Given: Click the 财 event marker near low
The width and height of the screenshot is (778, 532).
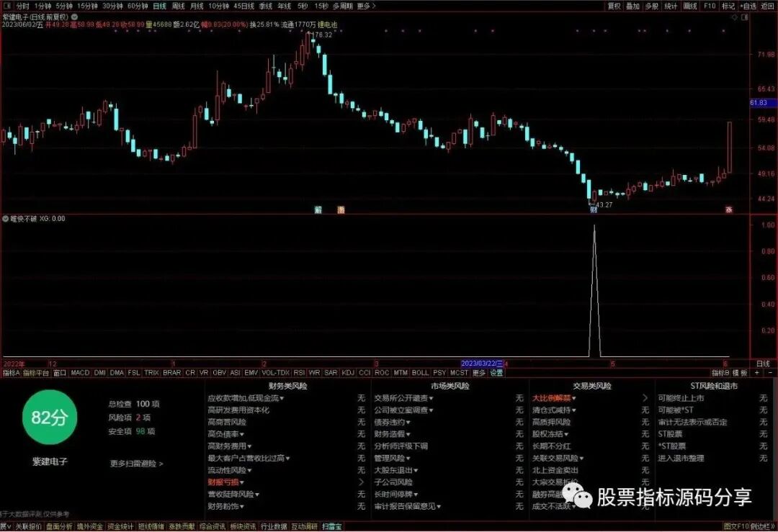Looking at the screenshot, I should (594, 209).
